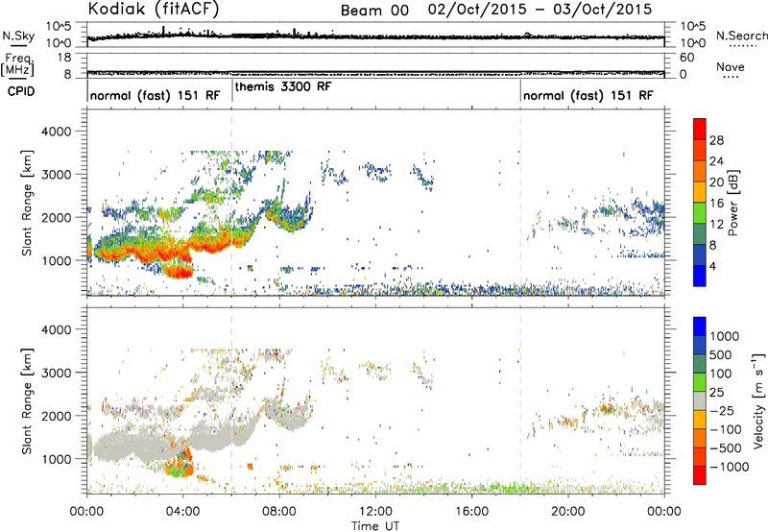
Task: Click the "20:00" time axis label
Action: (x=567, y=512)
